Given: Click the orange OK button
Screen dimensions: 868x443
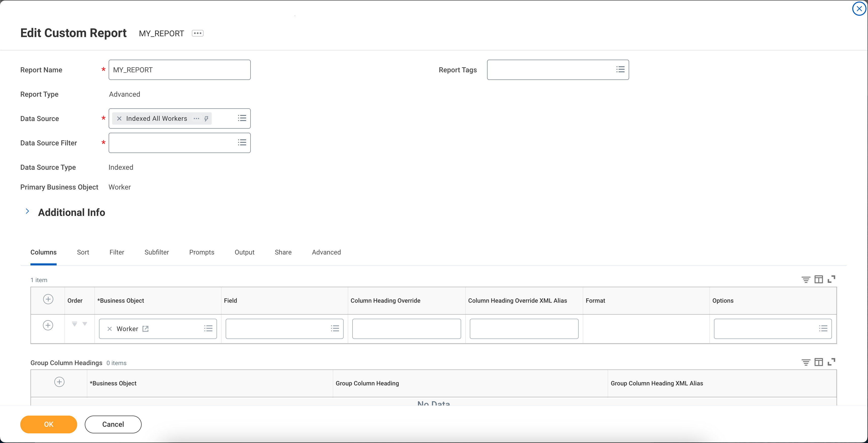Looking at the screenshot, I should pyautogui.click(x=48, y=424).
